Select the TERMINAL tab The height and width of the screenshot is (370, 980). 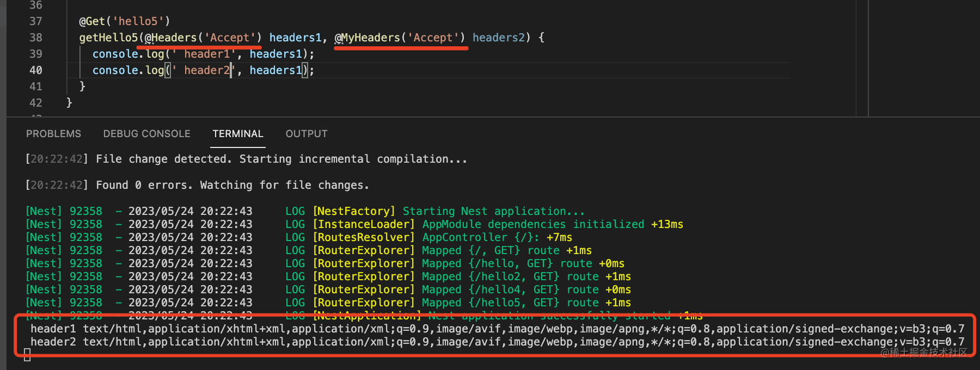tap(238, 134)
